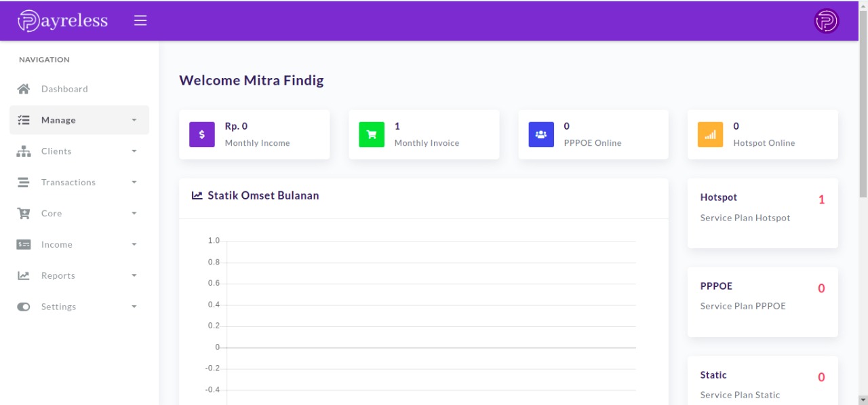Click the Clients sitemap icon
The width and height of the screenshot is (868, 405).
(24, 151)
